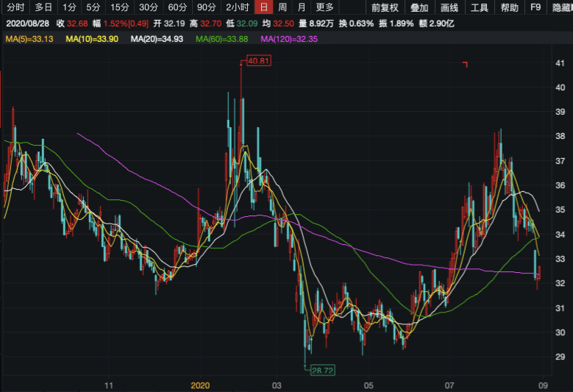This screenshot has height=392, width=573.
Task: Toggle the 叠加 overlay option
Action: (x=419, y=8)
